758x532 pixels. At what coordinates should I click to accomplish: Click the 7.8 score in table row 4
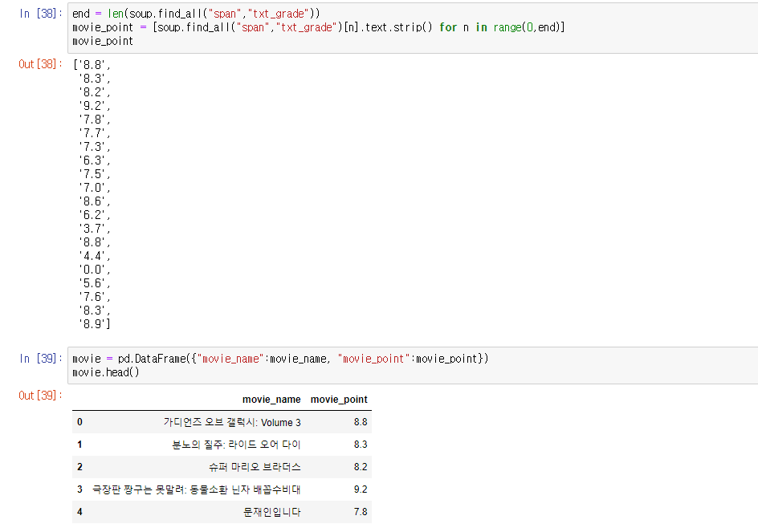tap(361, 512)
